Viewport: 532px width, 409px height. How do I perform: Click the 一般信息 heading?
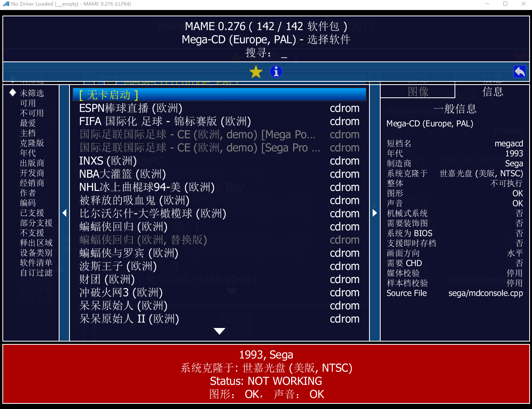[x=455, y=109]
